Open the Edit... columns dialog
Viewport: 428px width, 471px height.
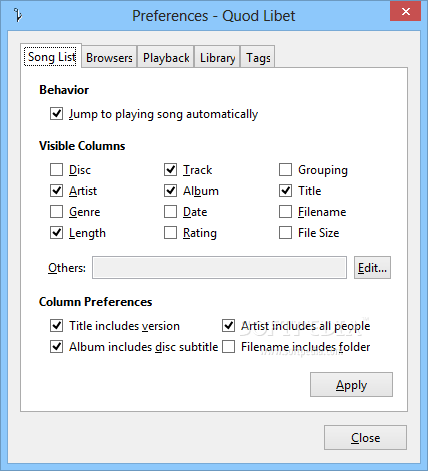click(372, 267)
